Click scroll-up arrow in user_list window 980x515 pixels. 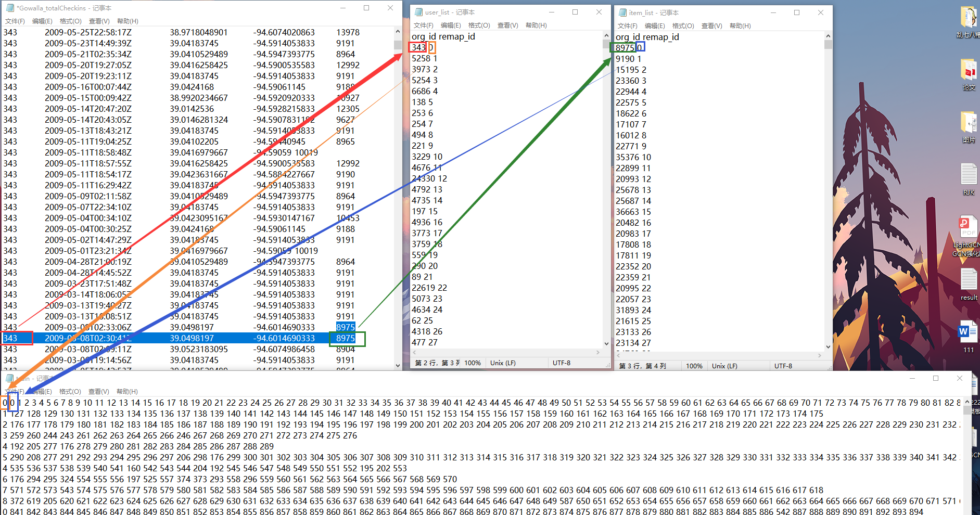pos(606,35)
